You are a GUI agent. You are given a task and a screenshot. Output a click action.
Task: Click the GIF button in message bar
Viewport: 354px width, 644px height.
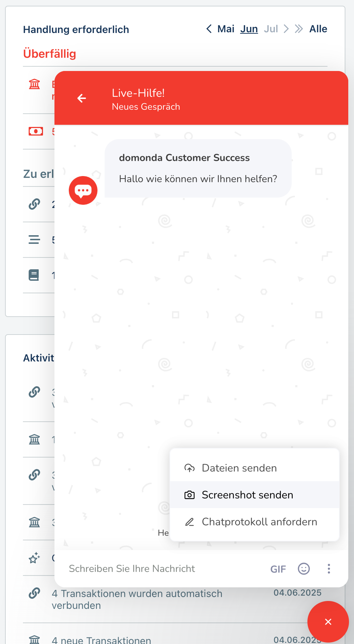tap(278, 569)
